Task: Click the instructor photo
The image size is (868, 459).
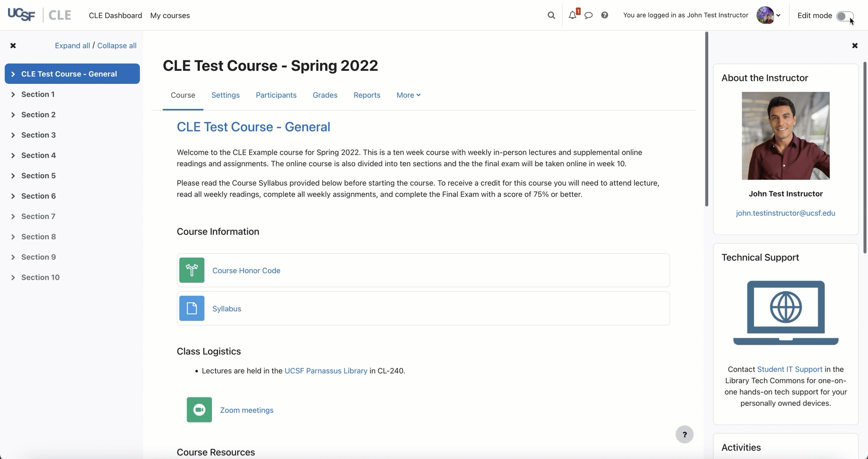Action: point(786,136)
